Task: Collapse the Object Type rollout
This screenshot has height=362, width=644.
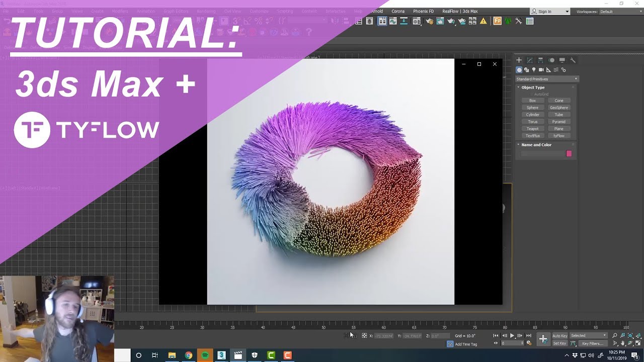Action: [x=519, y=87]
